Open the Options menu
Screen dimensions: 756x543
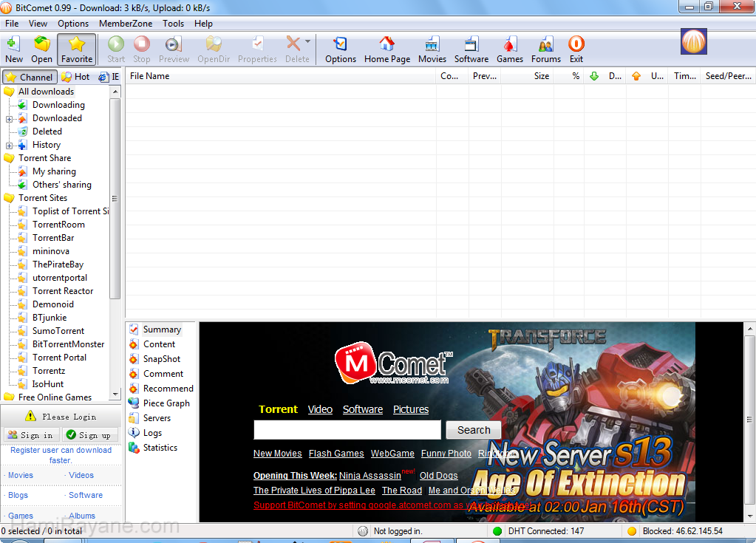tap(73, 24)
